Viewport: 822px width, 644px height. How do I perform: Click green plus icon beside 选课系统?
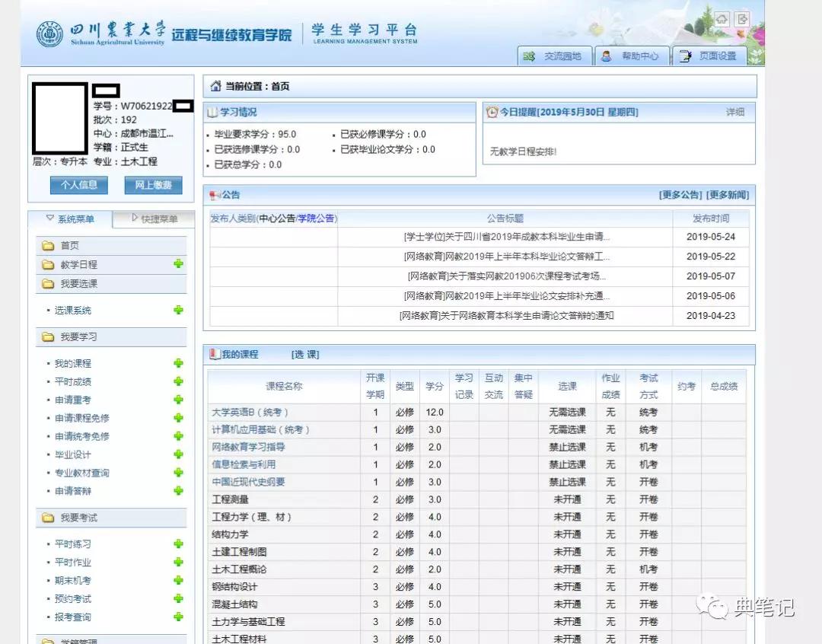pos(178,310)
